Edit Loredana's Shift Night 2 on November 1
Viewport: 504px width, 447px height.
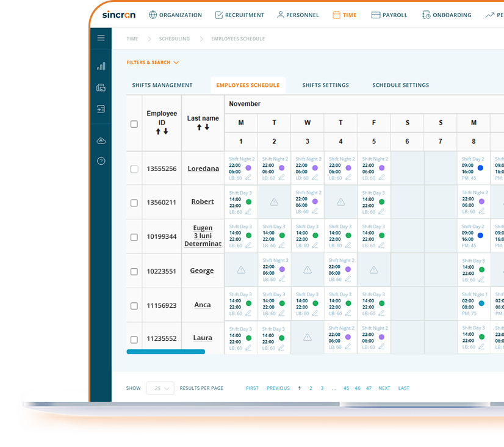(x=248, y=178)
